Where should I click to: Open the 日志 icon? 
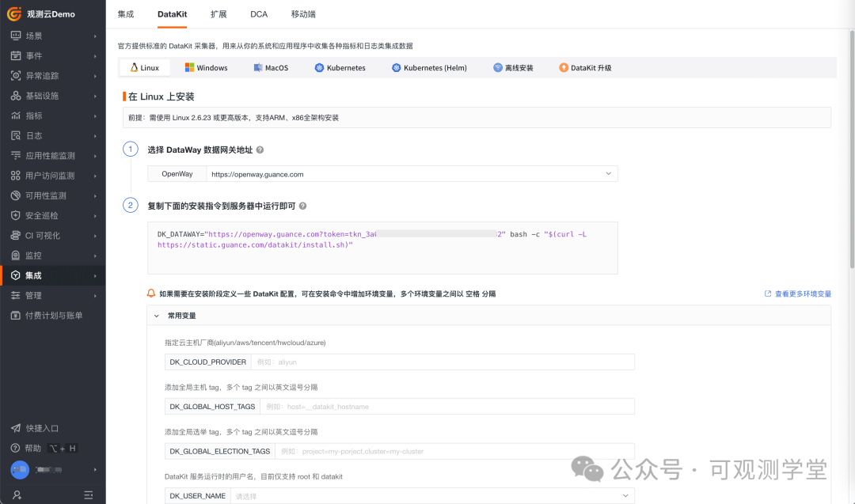pos(16,135)
